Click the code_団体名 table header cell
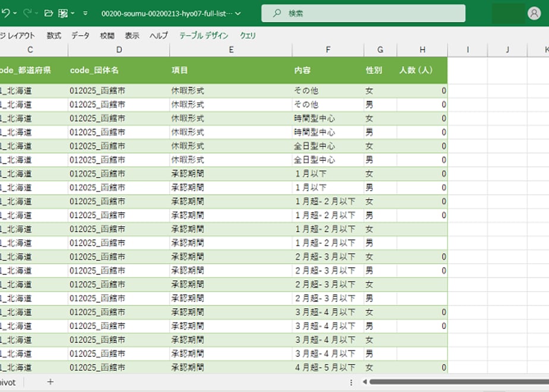This screenshot has height=392, width=549. point(119,70)
